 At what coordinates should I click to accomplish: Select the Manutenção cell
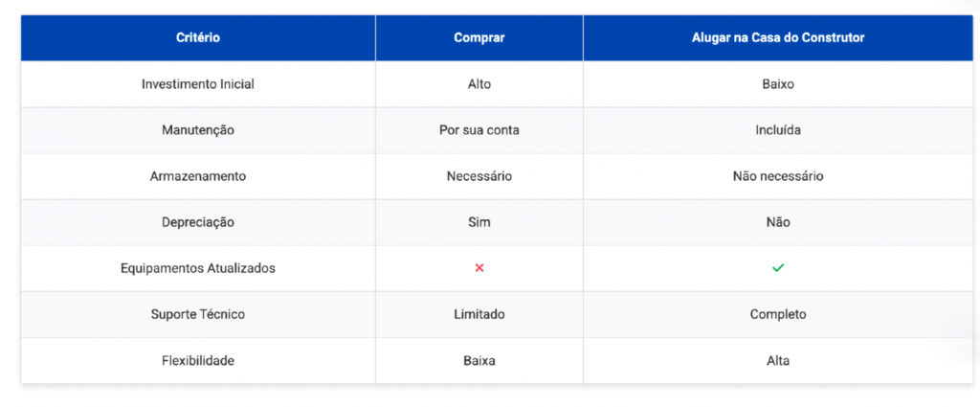[198, 130]
